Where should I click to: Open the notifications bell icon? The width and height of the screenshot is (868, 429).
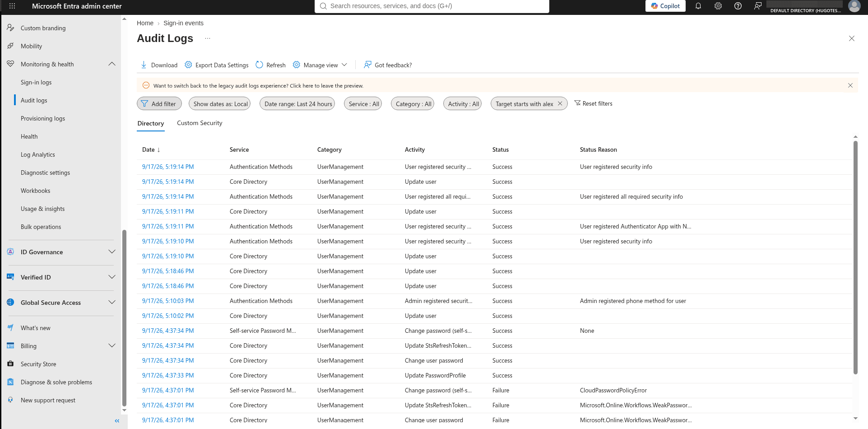[x=698, y=6]
